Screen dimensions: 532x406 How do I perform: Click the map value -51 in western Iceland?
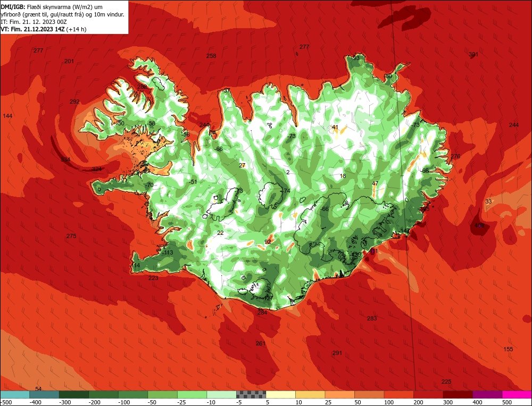193,182
